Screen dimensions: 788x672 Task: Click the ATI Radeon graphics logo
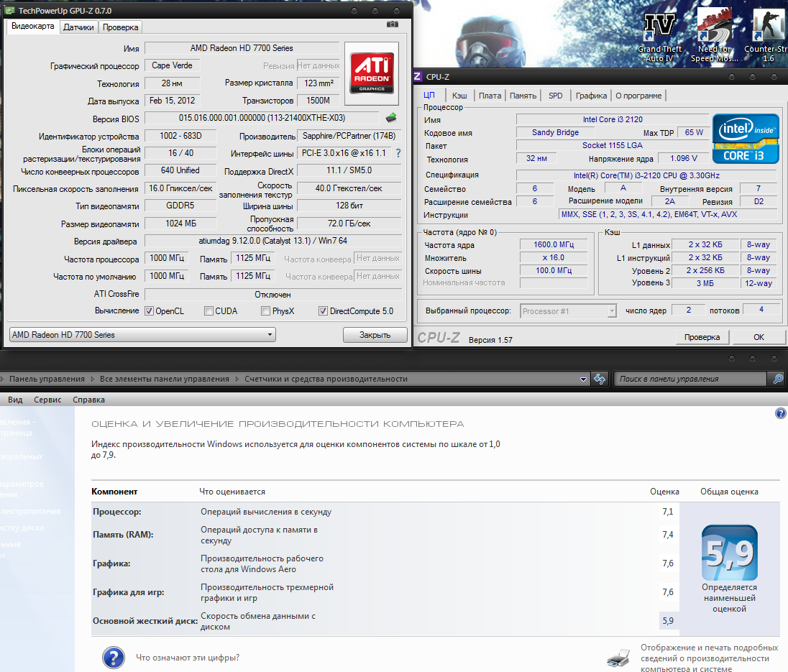coord(372,73)
